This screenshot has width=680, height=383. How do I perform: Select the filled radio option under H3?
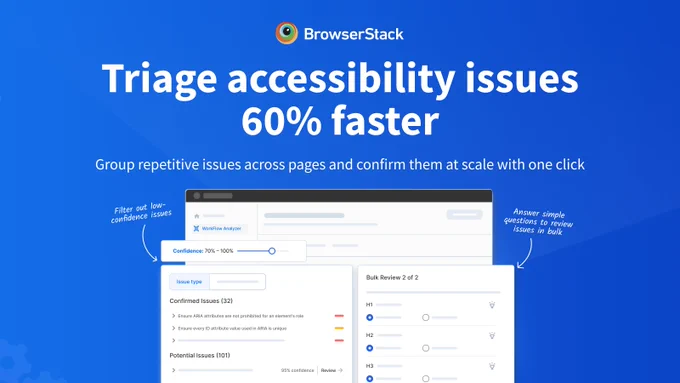coord(369,379)
